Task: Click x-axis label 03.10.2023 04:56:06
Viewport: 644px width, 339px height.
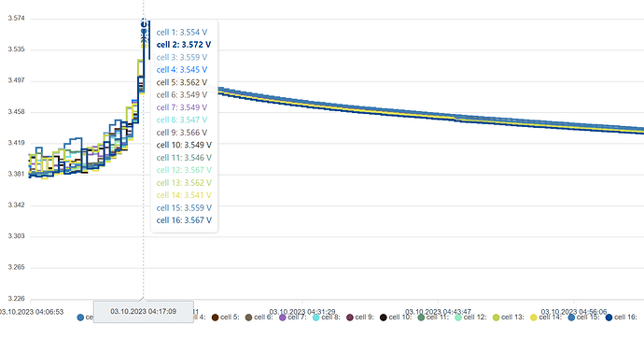Action: pos(574,312)
